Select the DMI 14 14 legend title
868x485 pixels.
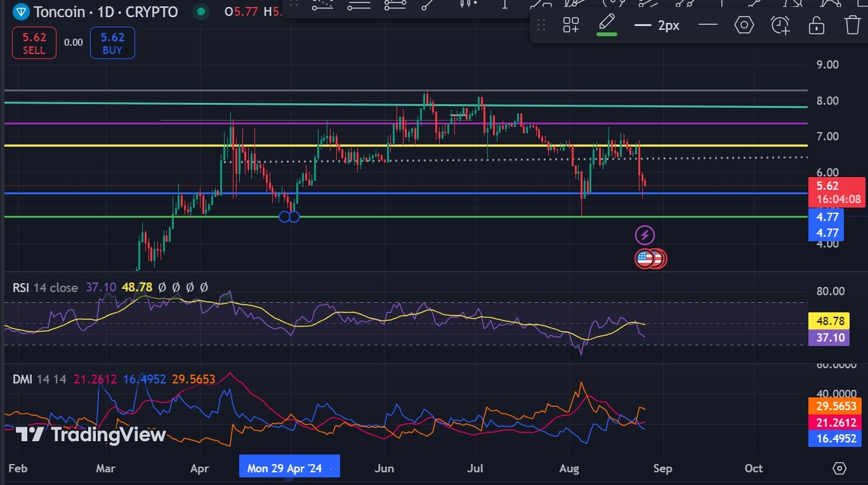point(40,380)
